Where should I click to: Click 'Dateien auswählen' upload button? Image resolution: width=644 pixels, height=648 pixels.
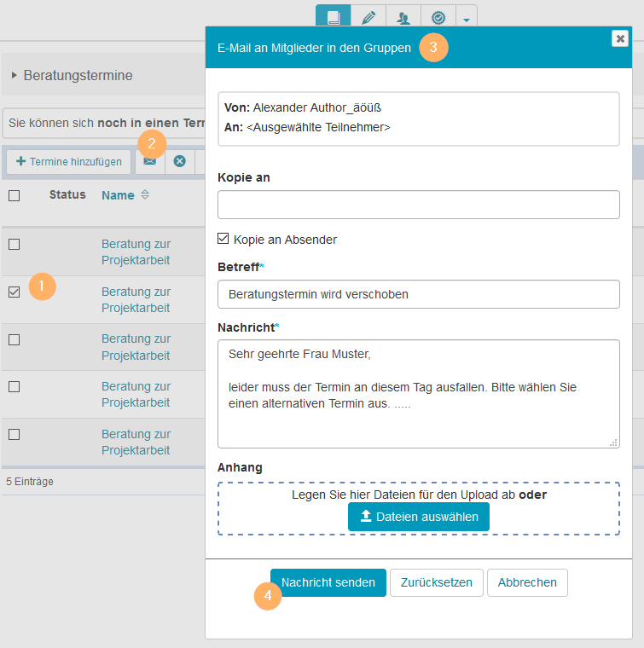pyautogui.click(x=419, y=517)
